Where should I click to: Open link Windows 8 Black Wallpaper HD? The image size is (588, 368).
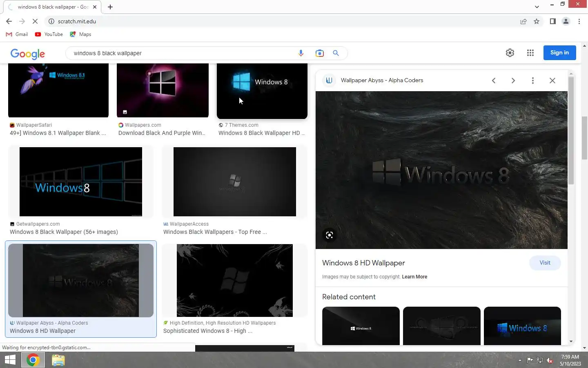pos(261,133)
